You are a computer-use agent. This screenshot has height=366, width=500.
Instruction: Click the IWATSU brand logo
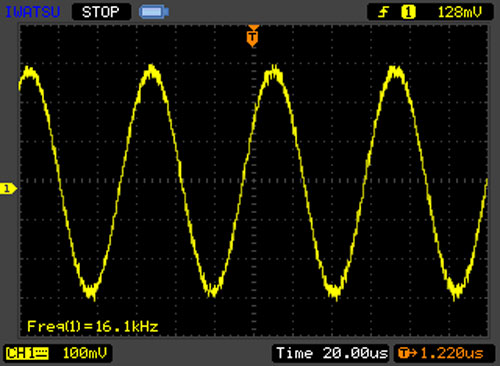pyautogui.click(x=33, y=12)
